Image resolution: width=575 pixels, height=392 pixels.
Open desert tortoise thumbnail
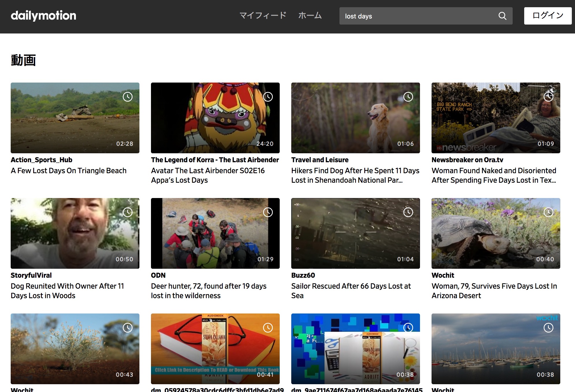point(496,233)
